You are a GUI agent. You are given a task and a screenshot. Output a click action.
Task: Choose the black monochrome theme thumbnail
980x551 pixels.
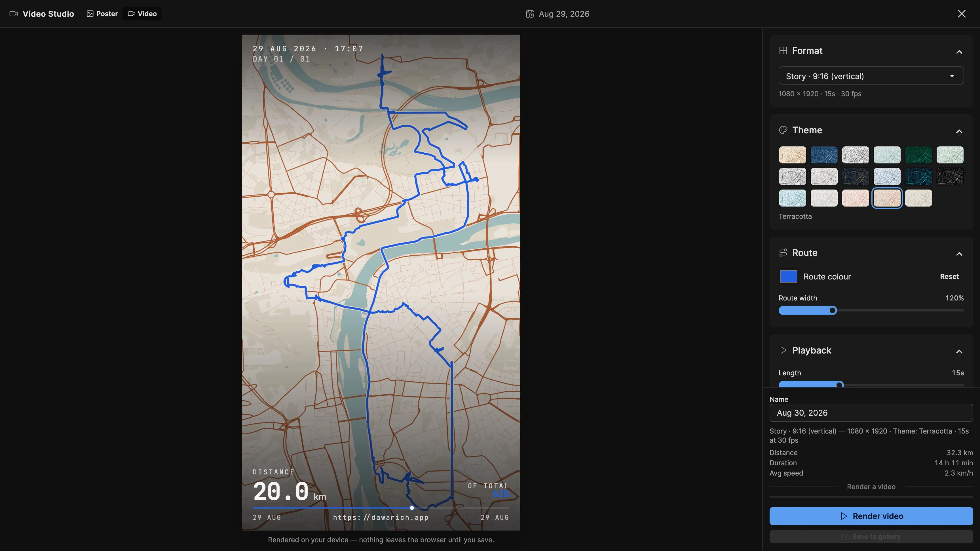(x=950, y=176)
